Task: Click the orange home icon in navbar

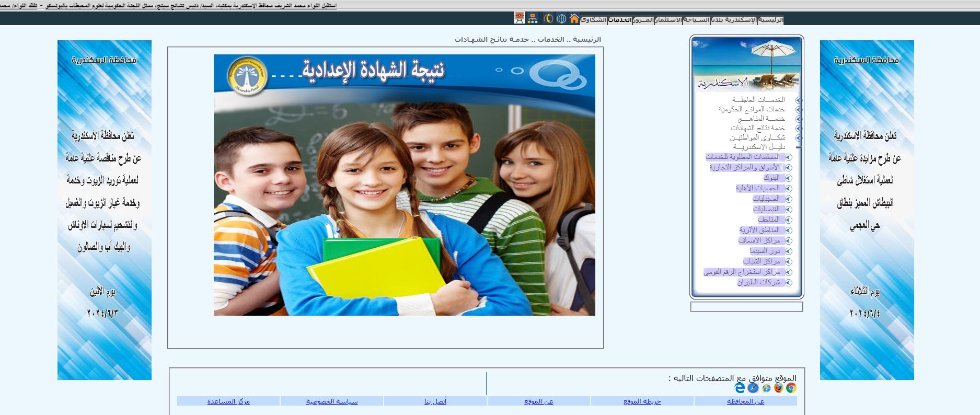Action: 574,19
